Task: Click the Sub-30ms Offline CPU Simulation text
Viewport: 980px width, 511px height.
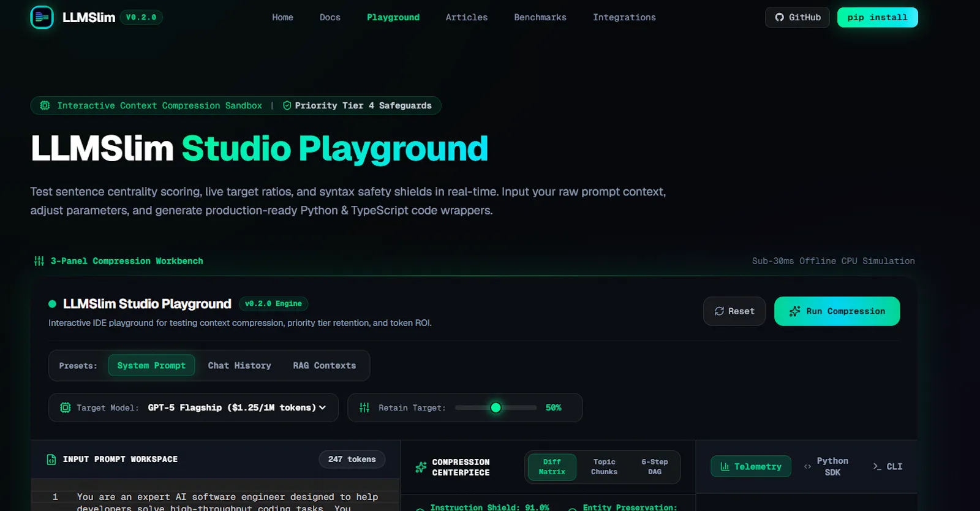Action: coord(833,261)
